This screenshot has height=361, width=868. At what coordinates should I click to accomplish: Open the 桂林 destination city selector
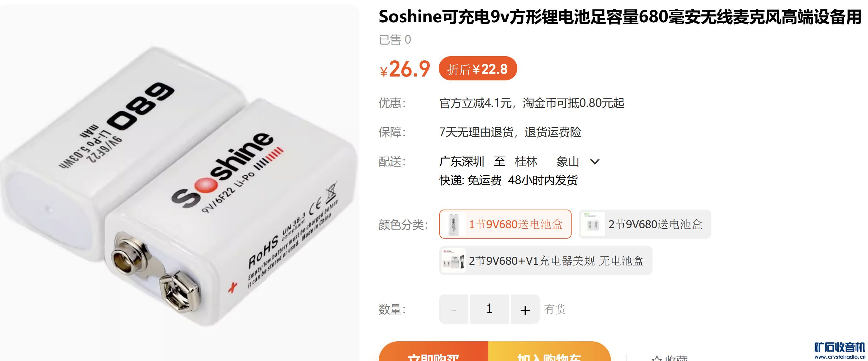pyautogui.click(x=526, y=161)
